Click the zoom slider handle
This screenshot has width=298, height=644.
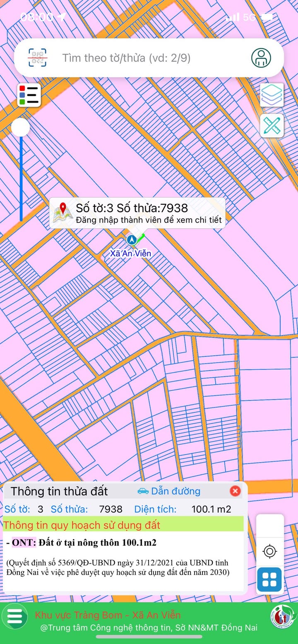click(x=20, y=127)
